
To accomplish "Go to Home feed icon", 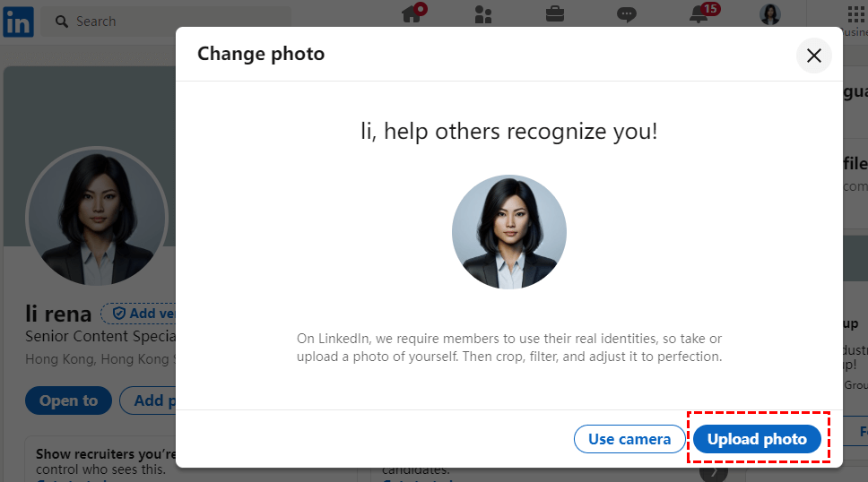I will (x=412, y=14).
